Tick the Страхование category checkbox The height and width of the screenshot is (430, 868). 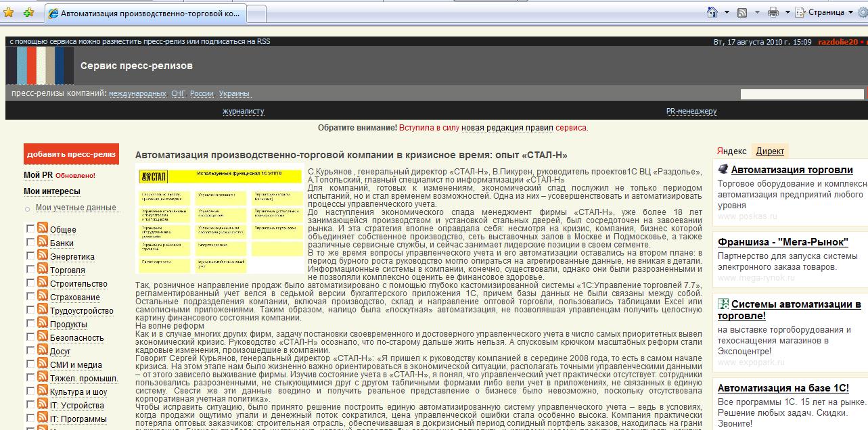click(30, 296)
